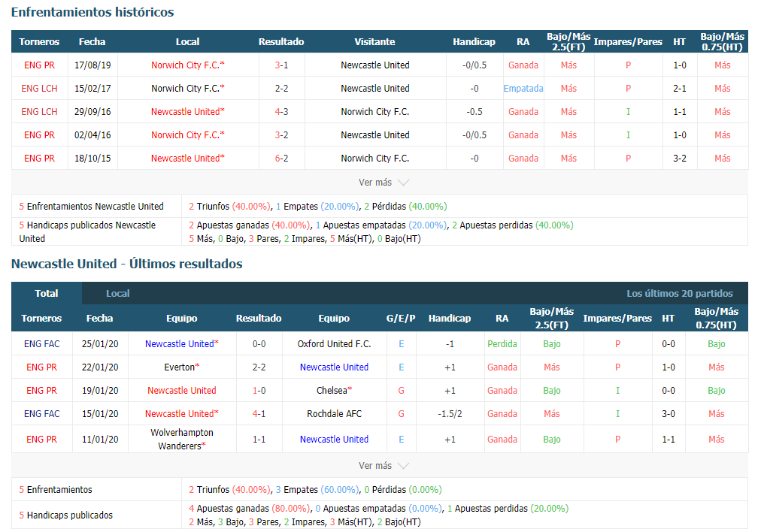Click the 3-0 half-time score
The width and height of the screenshot is (761, 532).
[x=669, y=414]
